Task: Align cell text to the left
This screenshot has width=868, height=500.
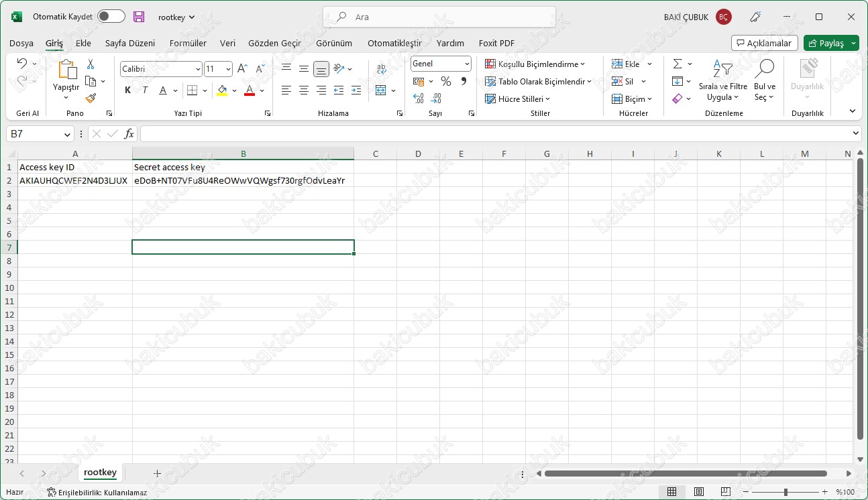Action: (286, 90)
